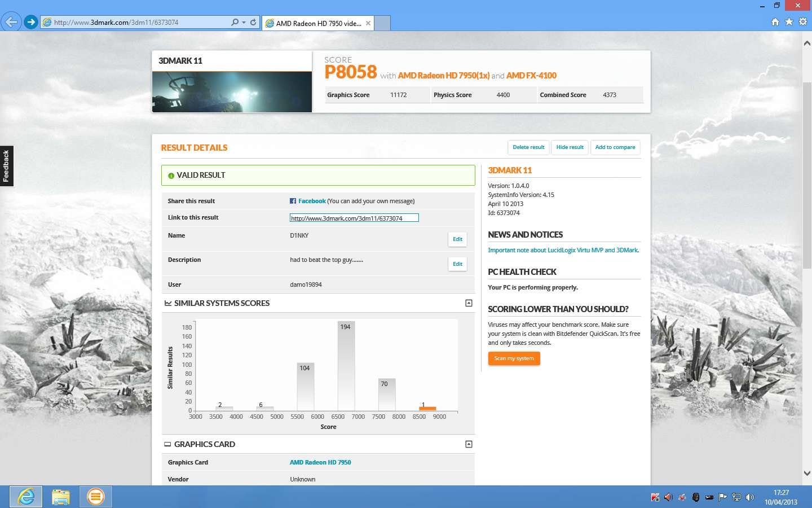Viewport: 812px width, 508px height.
Task: Click the 3DMark 11 benchmark thumbnail
Action: (232, 92)
